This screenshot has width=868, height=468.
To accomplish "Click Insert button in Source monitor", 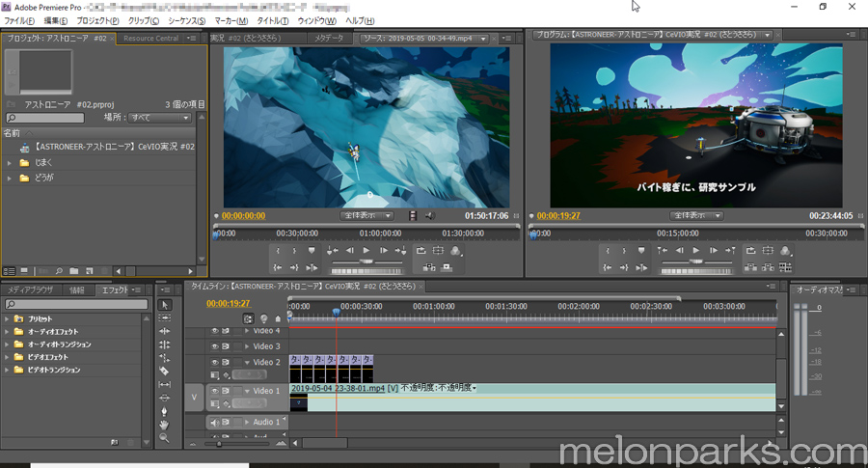I will click(429, 267).
